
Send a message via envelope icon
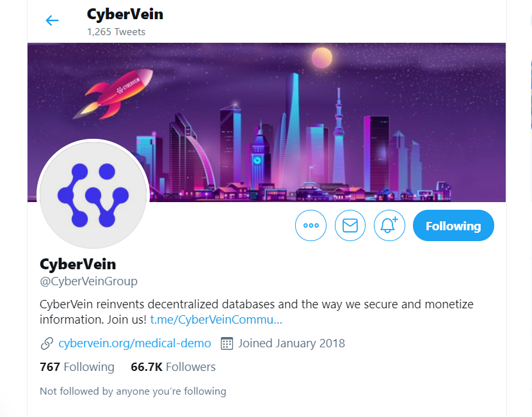pos(350,226)
